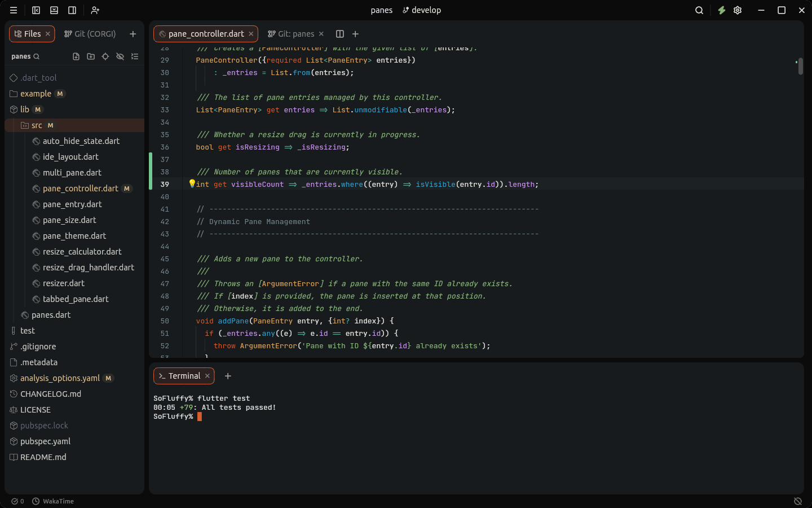The image size is (812, 508).
Task: Split the editor pane
Action: coord(340,34)
